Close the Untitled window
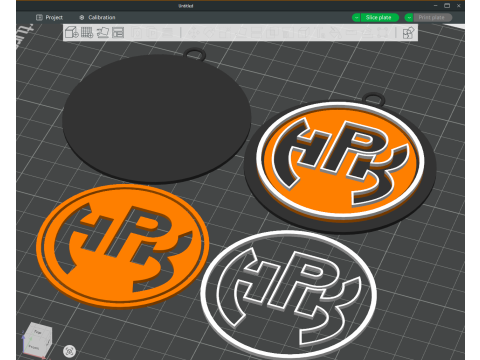 pyautogui.click(x=459, y=6)
